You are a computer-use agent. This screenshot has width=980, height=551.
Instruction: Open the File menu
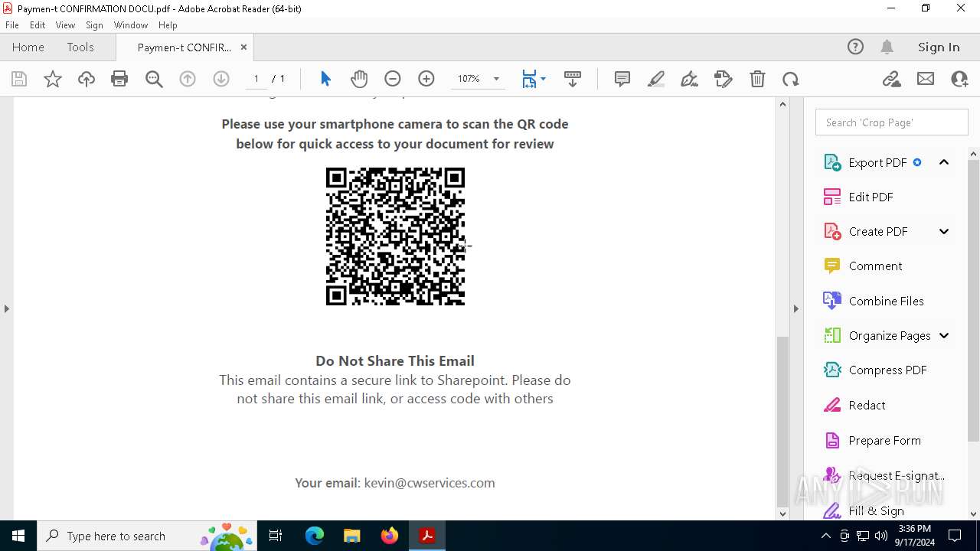(x=11, y=25)
